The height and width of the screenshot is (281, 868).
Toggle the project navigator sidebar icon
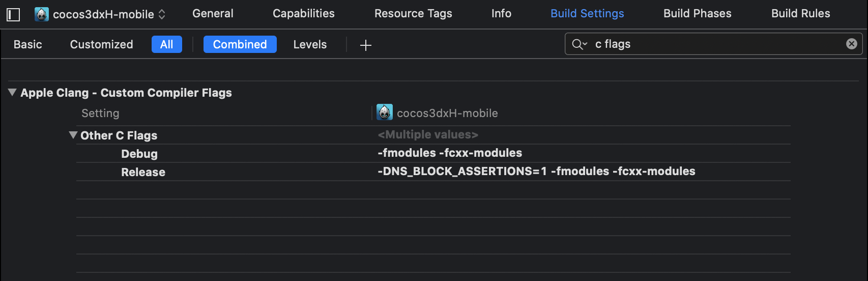pos(13,14)
